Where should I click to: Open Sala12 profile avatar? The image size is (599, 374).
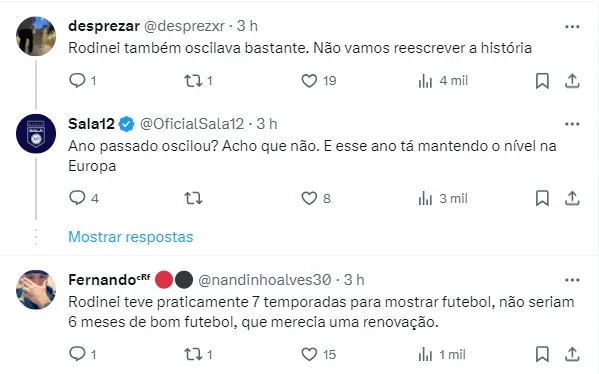(36, 134)
